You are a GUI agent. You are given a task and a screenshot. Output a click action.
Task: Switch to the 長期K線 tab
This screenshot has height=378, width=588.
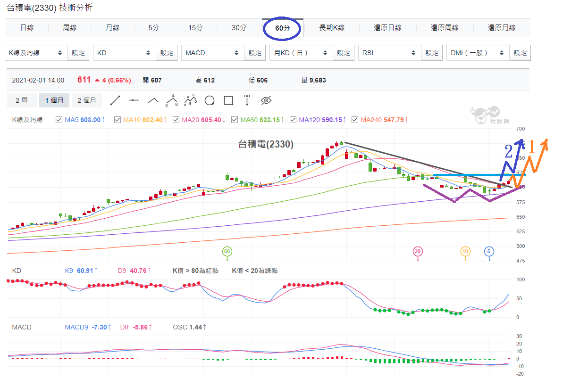[x=332, y=28]
